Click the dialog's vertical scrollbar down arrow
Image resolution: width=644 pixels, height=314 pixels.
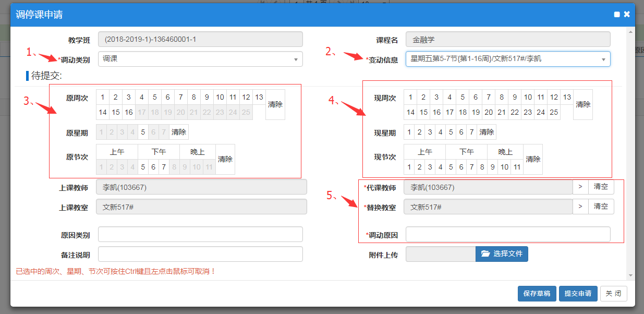tap(630, 275)
